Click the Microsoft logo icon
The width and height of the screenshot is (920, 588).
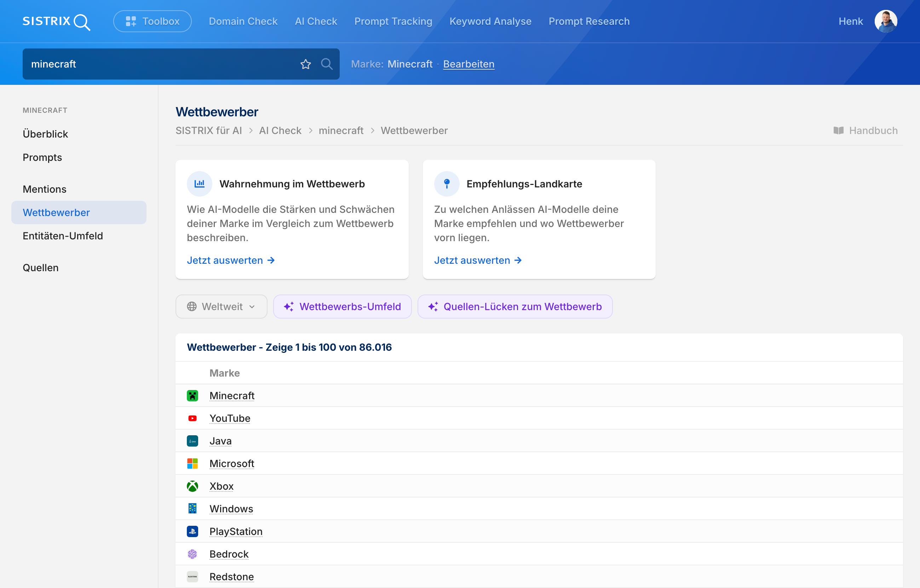(x=192, y=464)
